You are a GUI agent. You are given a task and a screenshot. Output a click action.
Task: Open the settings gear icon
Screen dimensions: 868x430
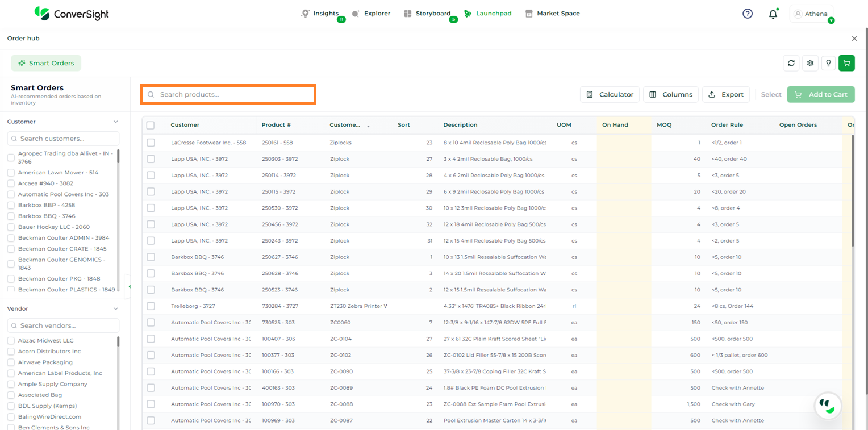pyautogui.click(x=811, y=63)
